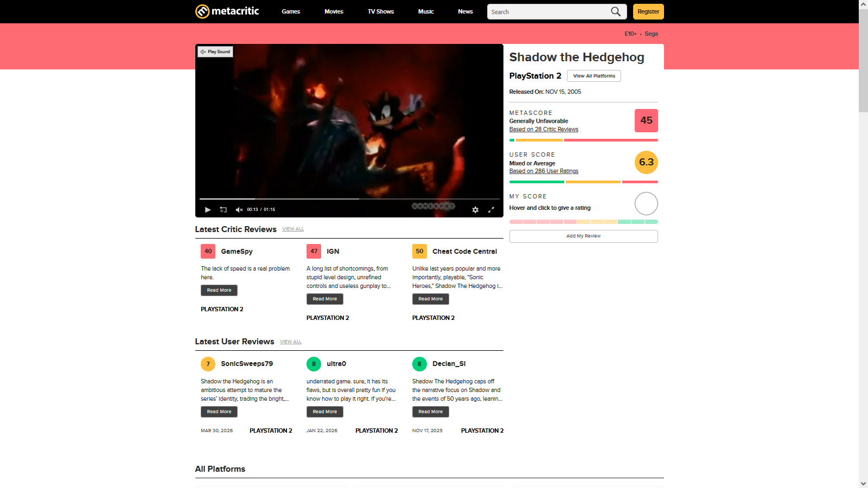Click Cheat Code Central score 50 badge
The image size is (868, 488).
(x=420, y=252)
